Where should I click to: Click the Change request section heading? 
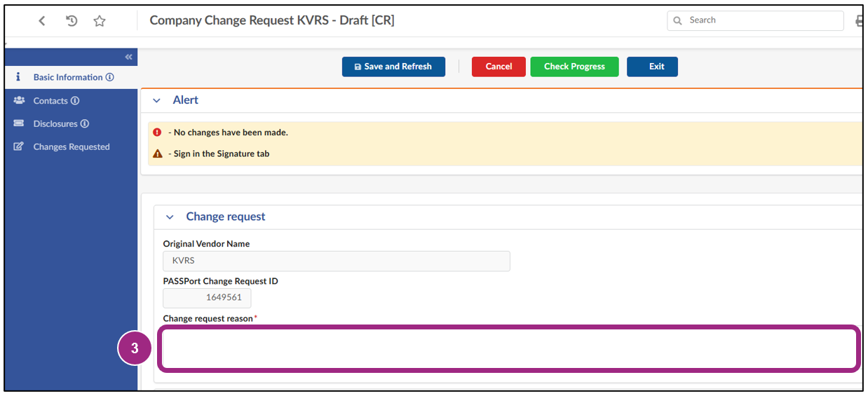226,217
